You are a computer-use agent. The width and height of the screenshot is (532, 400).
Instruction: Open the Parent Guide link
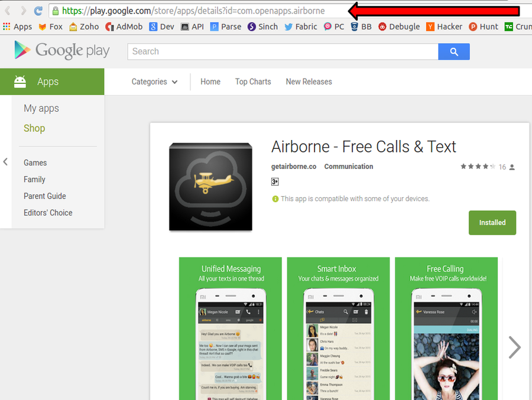point(45,196)
